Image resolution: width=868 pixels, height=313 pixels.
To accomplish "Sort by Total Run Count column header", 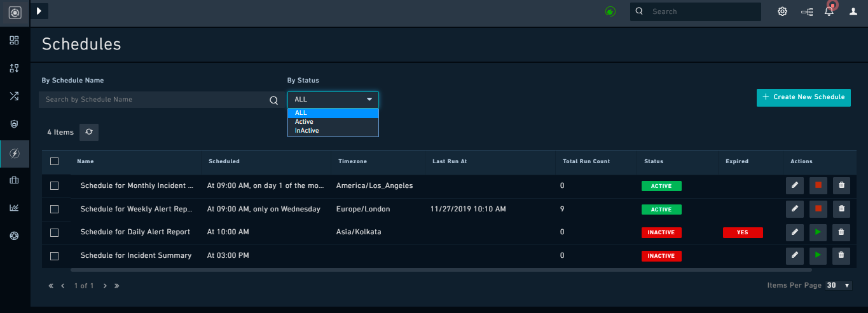I will [x=586, y=161].
